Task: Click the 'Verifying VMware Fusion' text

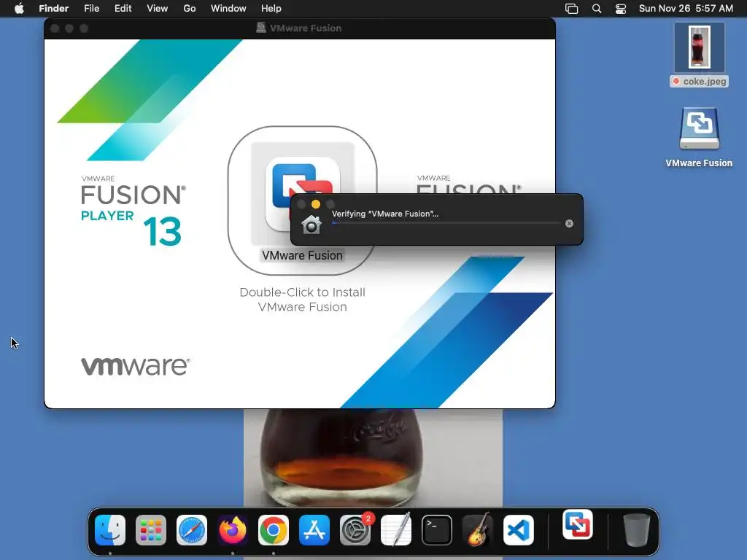Action: point(385,214)
